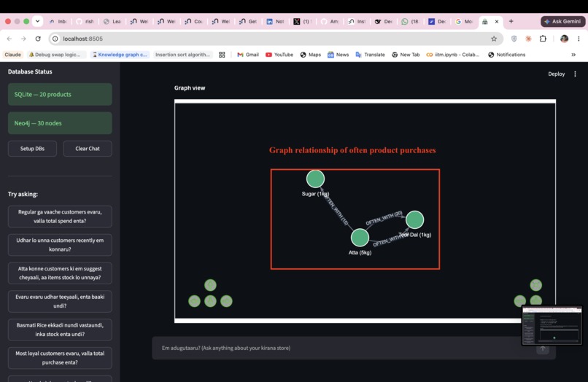Open the Notifications bookmark
588x382 pixels.
coord(506,55)
